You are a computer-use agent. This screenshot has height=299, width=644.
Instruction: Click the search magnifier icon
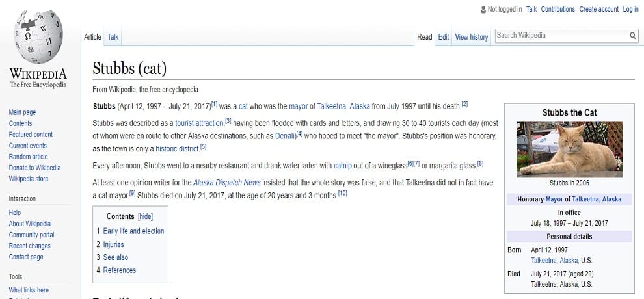632,36
